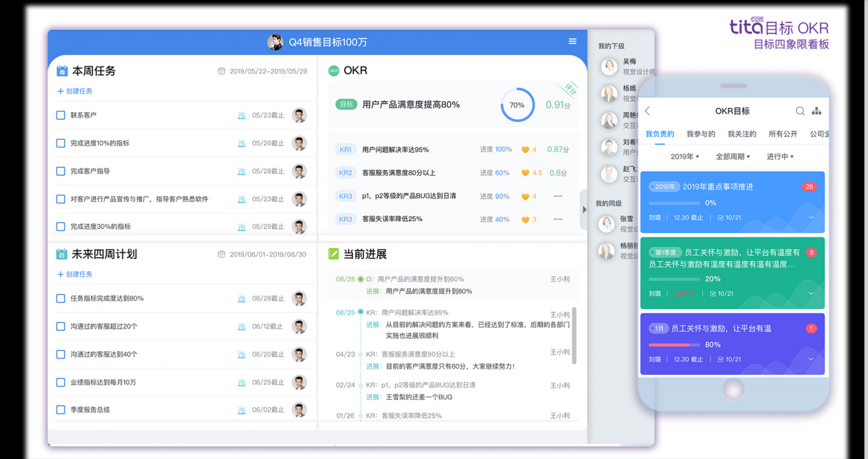Tick the 完成客户指导 checkbox
The image size is (868, 459).
pyautogui.click(x=60, y=171)
